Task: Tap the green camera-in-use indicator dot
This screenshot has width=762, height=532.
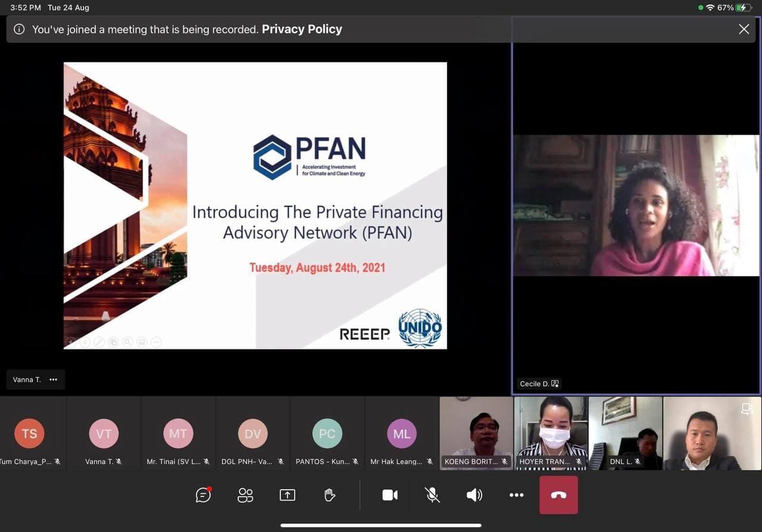Action: (x=701, y=8)
